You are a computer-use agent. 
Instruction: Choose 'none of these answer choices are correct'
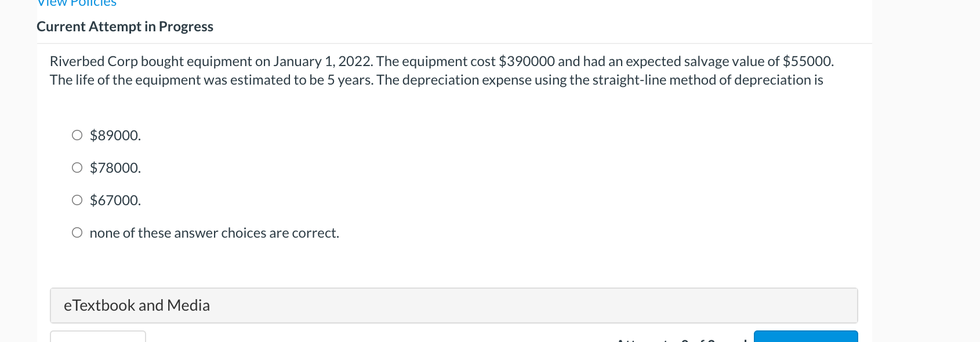click(213, 232)
